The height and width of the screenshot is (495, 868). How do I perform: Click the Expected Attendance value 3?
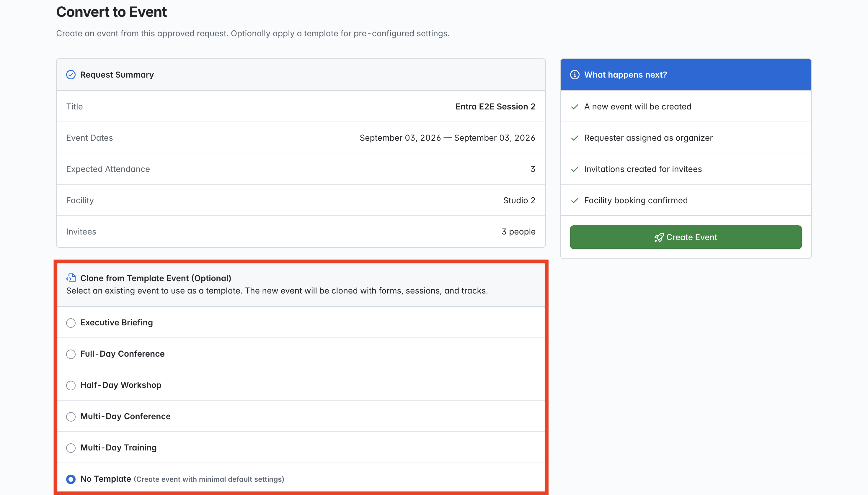(x=533, y=169)
